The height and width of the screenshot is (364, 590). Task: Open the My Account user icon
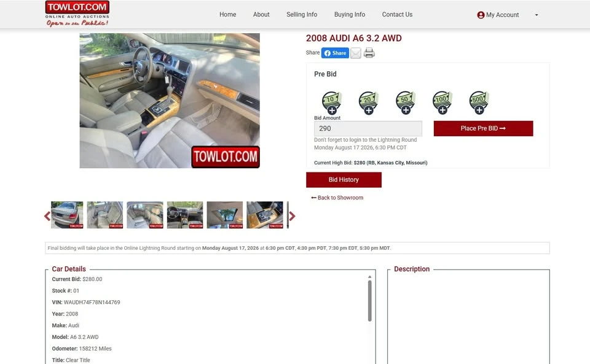coord(481,15)
